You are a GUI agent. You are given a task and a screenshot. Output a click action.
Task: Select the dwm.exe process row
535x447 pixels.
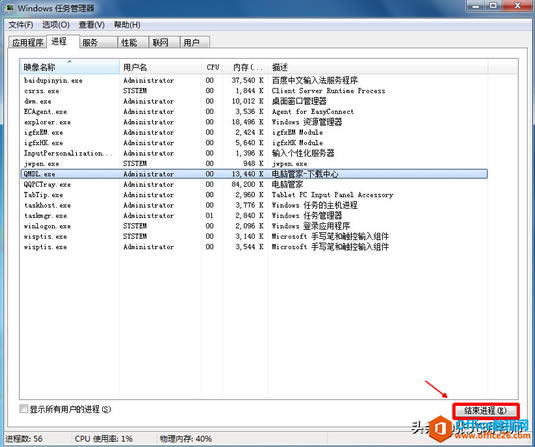click(x=254, y=101)
